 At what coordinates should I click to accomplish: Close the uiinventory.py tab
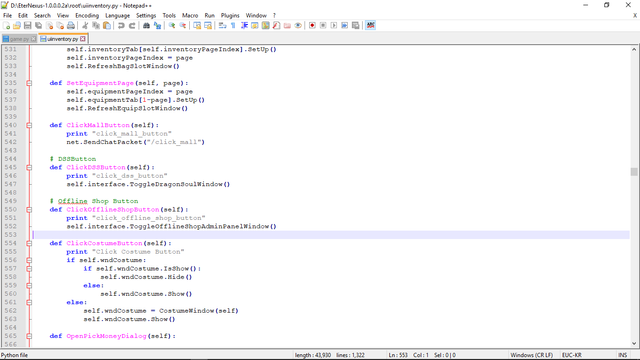83,39
